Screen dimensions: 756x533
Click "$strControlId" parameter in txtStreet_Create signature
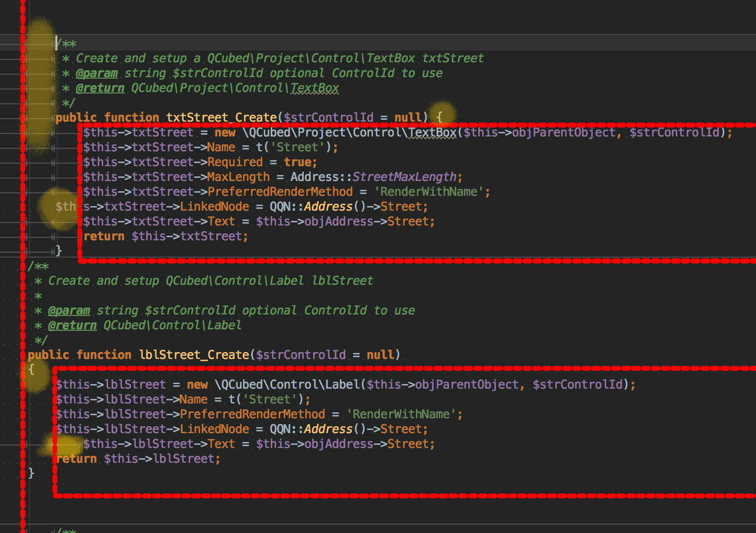329,118
